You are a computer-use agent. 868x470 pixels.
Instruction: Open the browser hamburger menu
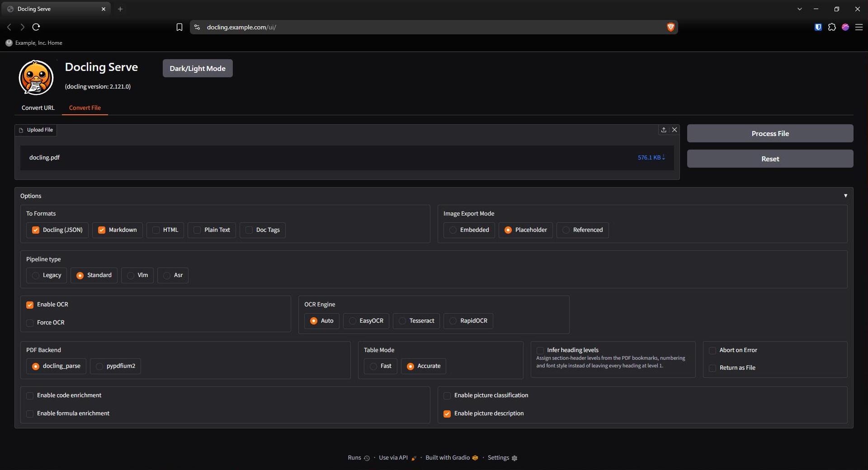click(859, 27)
